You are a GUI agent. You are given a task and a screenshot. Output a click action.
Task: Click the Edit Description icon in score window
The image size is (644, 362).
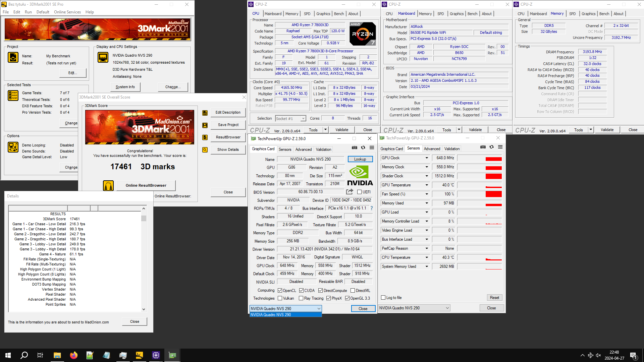click(205, 113)
